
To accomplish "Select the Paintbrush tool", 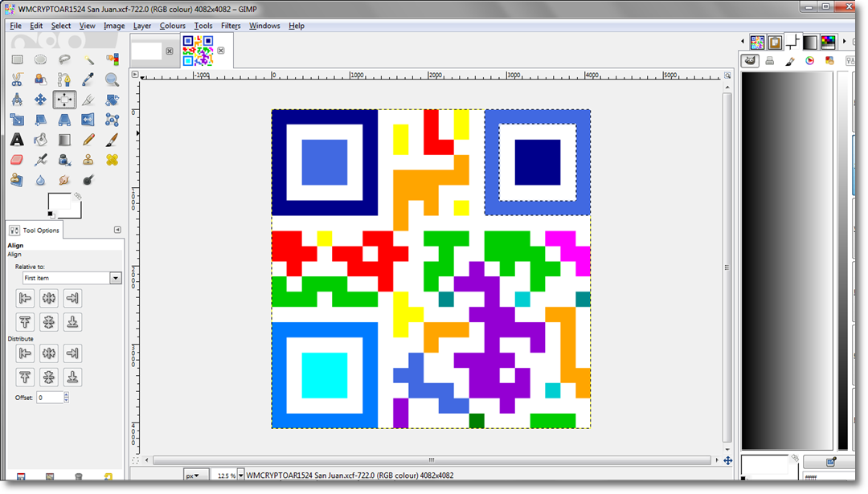I will pos(112,140).
